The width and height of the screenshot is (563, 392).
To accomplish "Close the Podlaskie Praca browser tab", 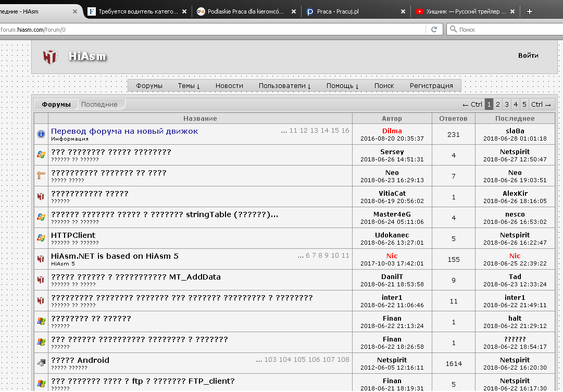I will (x=294, y=11).
